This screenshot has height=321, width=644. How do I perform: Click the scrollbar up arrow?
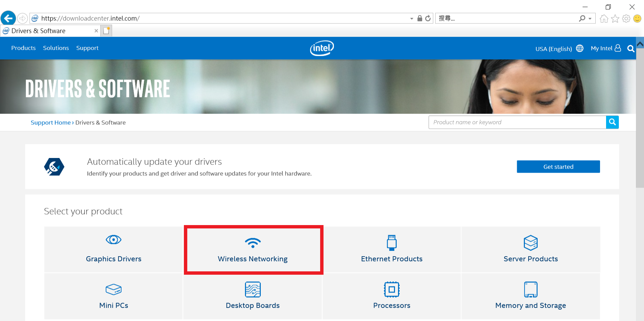pyautogui.click(x=640, y=44)
